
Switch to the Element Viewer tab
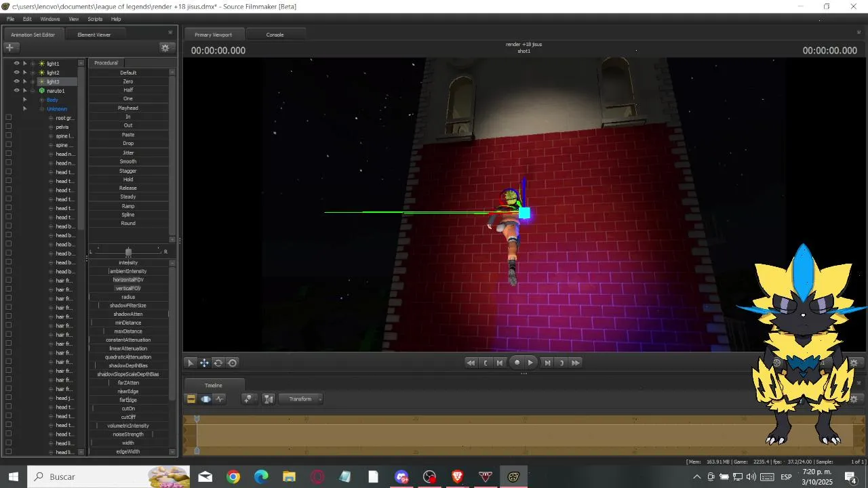[94, 35]
